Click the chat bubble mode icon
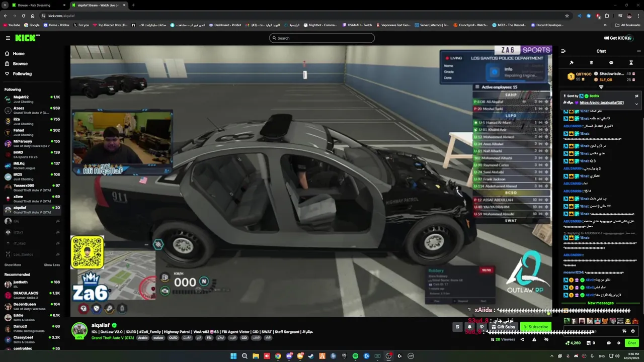The image size is (644, 362). [x=611, y=63]
